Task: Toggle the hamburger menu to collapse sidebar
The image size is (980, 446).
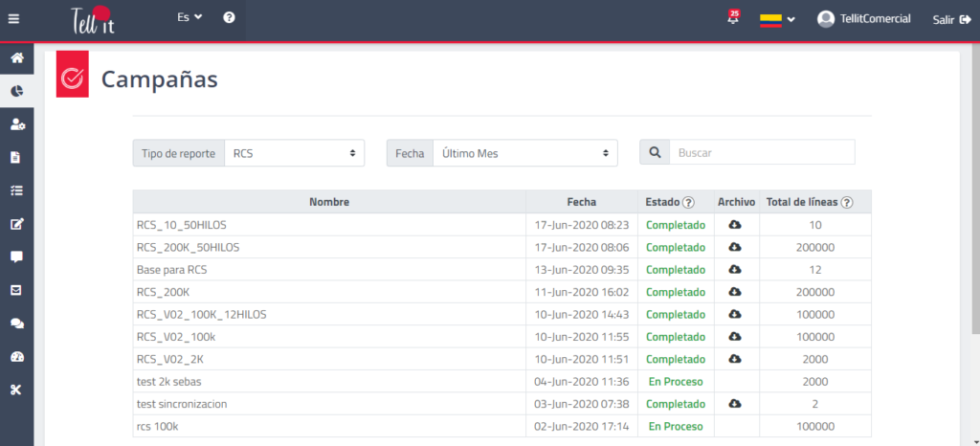Action: (13, 18)
